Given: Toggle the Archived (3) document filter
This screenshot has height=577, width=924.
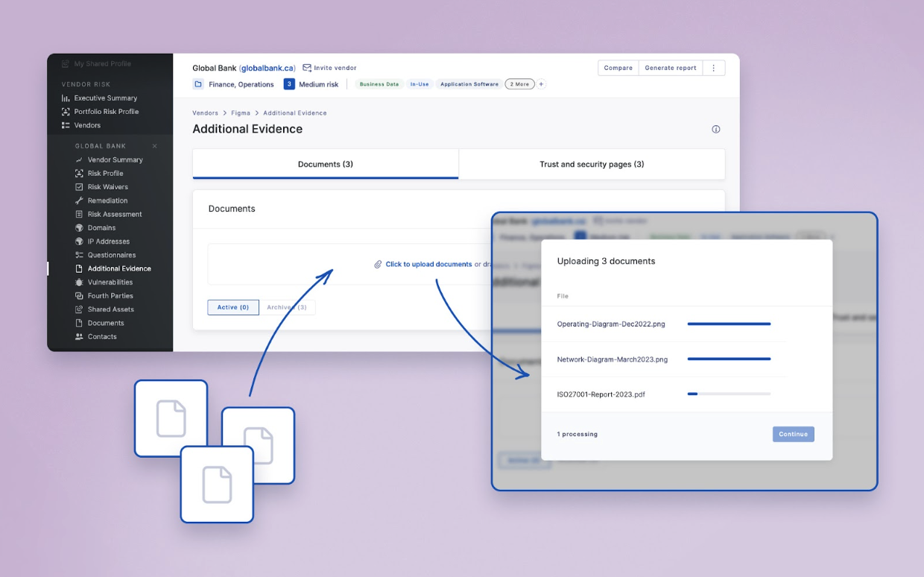Looking at the screenshot, I should [x=287, y=307].
